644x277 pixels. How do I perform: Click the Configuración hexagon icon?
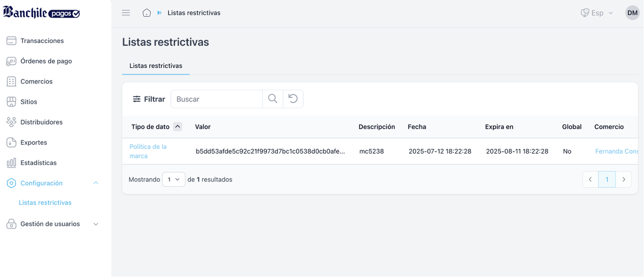11,183
